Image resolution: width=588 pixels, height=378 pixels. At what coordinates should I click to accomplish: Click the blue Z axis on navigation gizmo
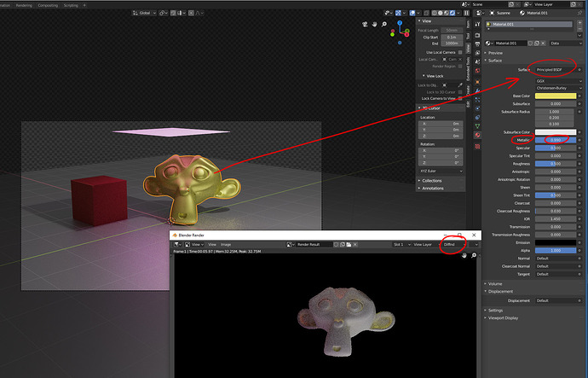click(400, 23)
